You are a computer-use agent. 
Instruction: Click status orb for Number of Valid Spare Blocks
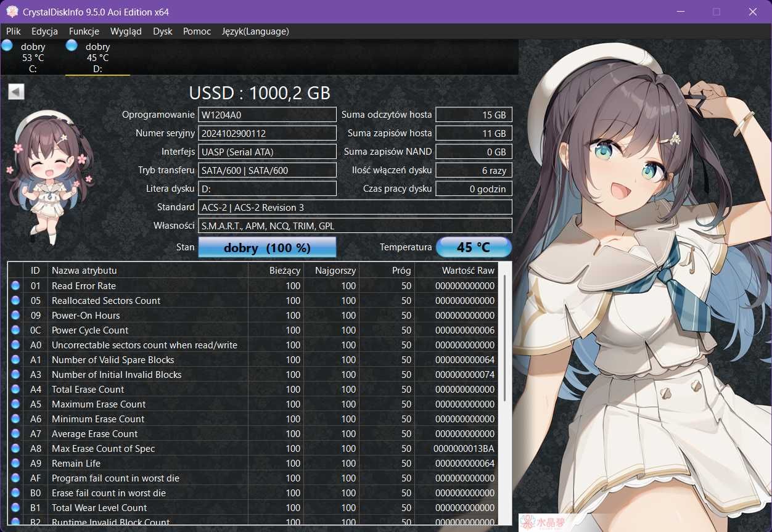[x=15, y=359]
